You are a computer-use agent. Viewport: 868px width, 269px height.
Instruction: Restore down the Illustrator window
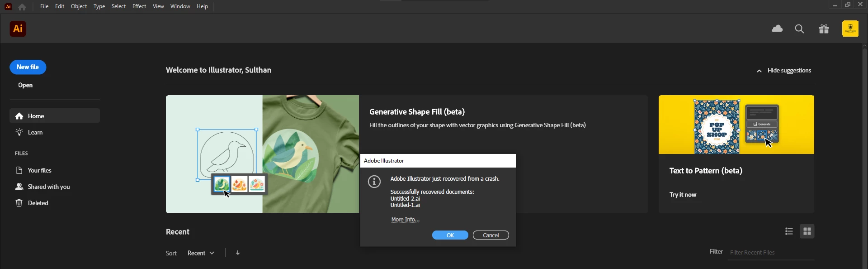pos(848,5)
